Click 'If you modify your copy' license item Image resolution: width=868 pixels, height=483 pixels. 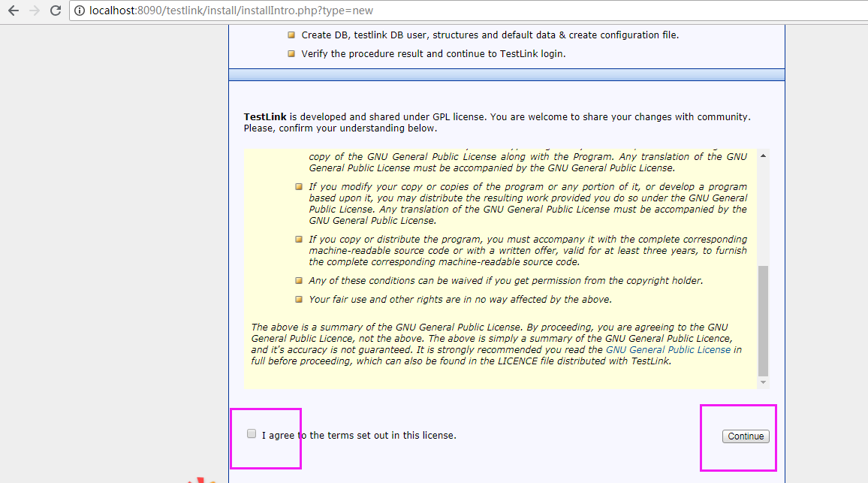point(528,204)
